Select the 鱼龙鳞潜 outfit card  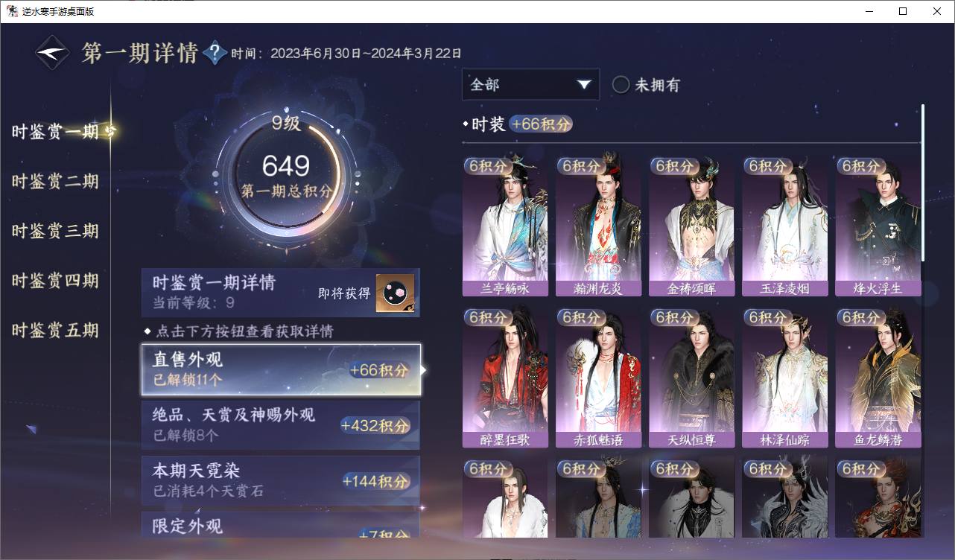click(x=878, y=378)
